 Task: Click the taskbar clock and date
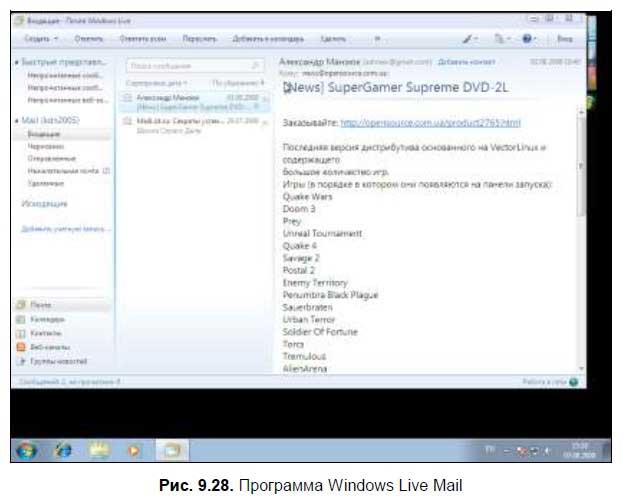tap(580, 450)
